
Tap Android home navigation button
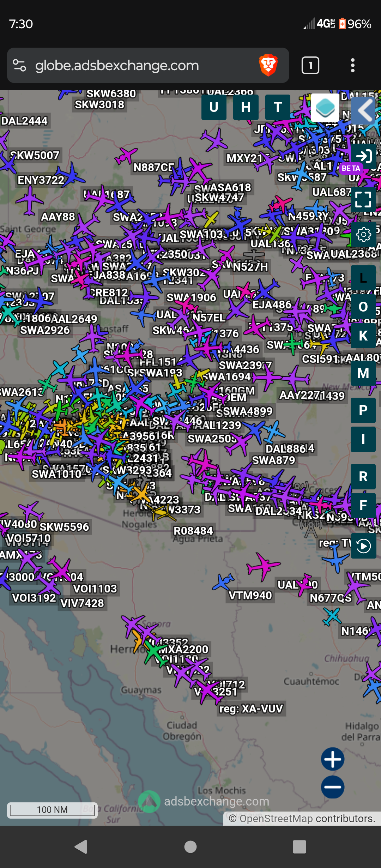tap(190, 846)
